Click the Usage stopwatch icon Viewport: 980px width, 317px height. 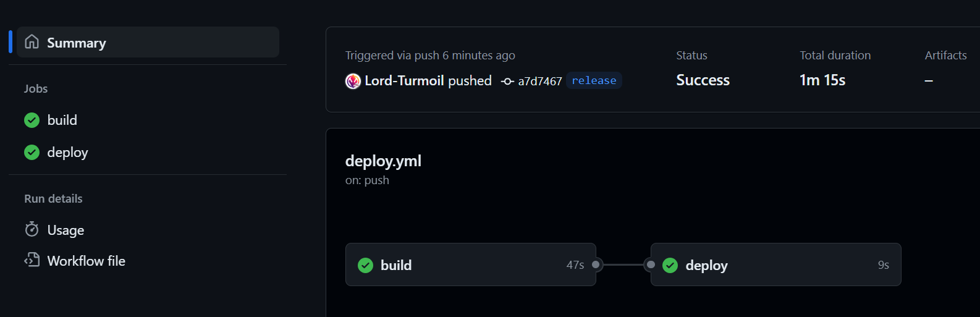[32, 230]
